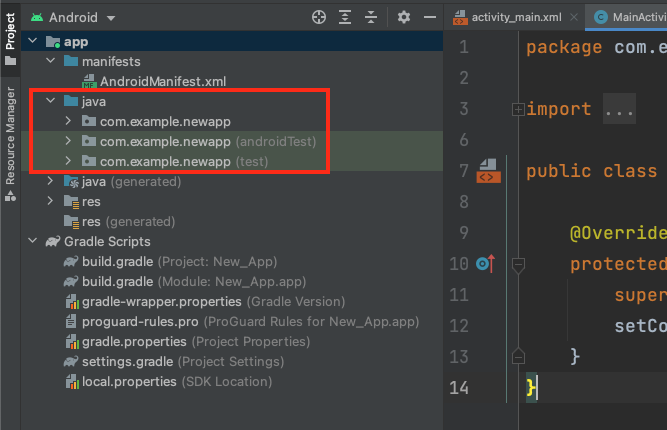Open the Project tool window tab
667x430 pixels.
(10, 38)
